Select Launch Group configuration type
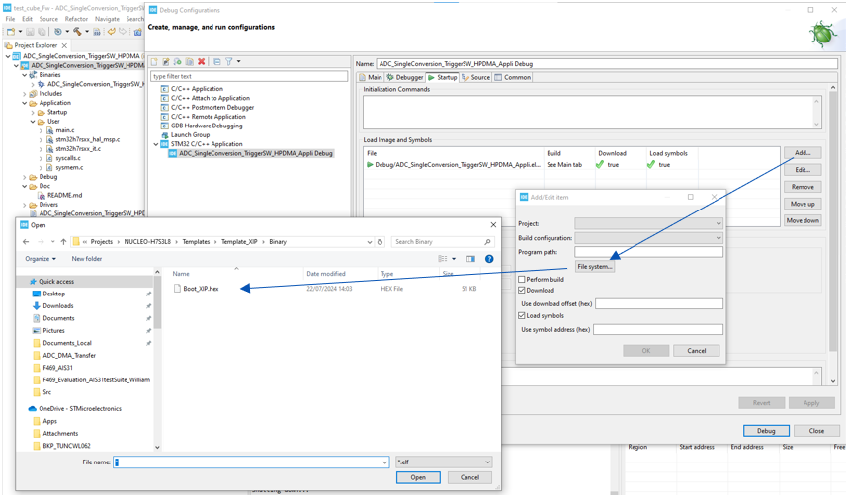Screen dimensions: 846x504 (x=190, y=135)
